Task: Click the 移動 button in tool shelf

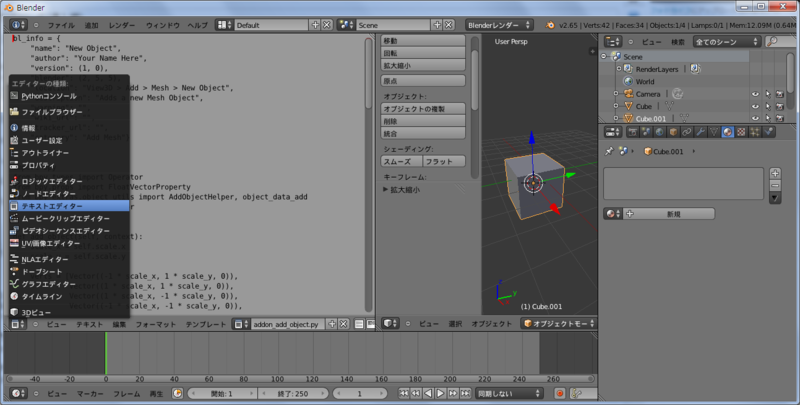Action: tap(423, 40)
